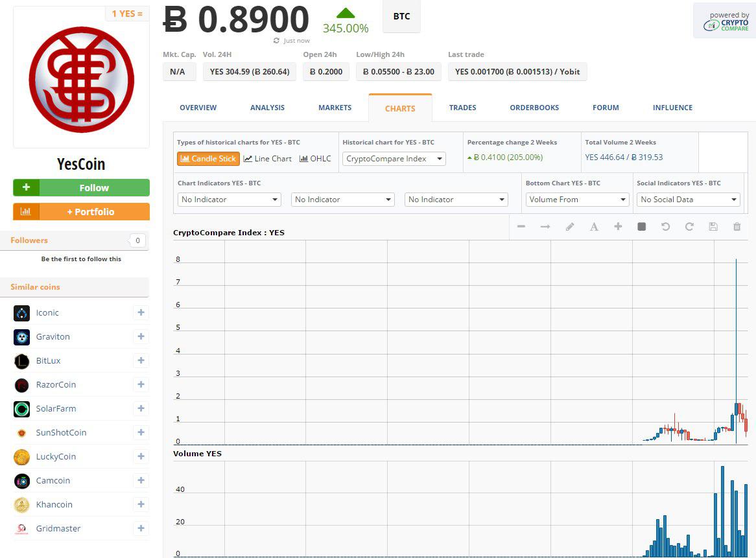
Task: Open the first No Indicator dropdown
Action: pyautogui.click(x=229, y=200)
